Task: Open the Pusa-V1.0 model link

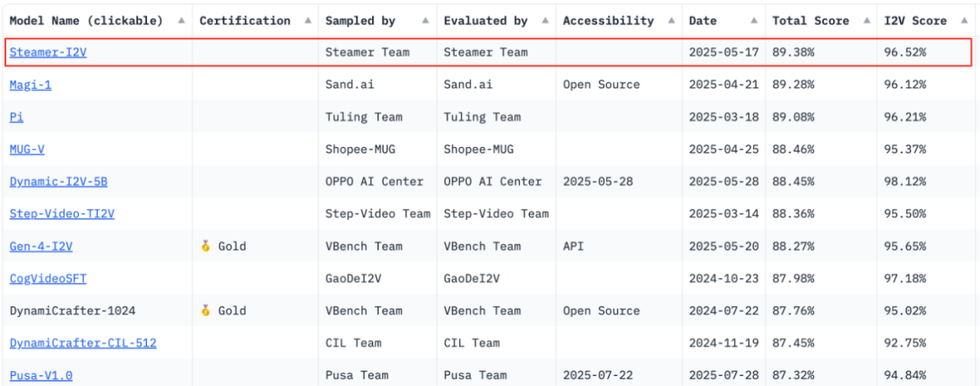Action: tap(41, 375)
